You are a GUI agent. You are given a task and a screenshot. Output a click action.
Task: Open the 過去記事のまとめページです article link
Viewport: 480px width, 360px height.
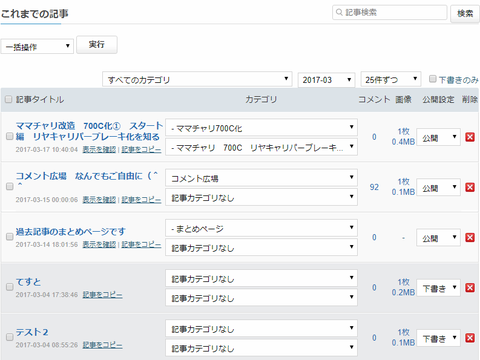pyautogui.click(x=71, y=231)
